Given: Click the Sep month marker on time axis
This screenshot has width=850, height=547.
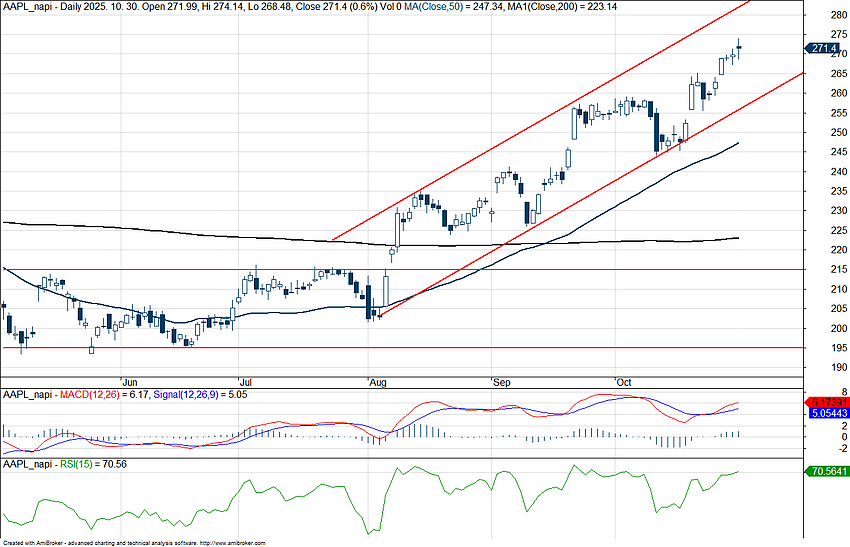Looking at the screenshot, I should 501,382.
